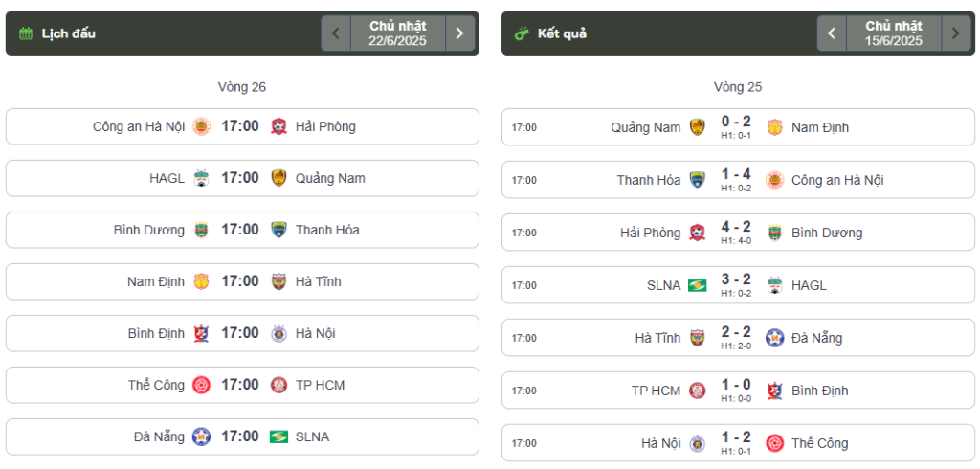Click Đà Nẵng crest in Vòng 25 results
980x469 pixels.
(775, 338)
